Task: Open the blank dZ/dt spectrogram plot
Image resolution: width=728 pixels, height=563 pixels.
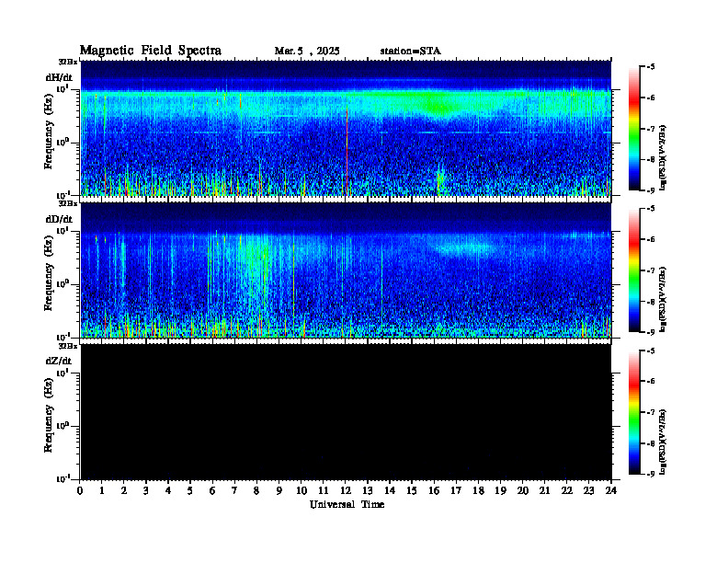Action: point(346,411)
